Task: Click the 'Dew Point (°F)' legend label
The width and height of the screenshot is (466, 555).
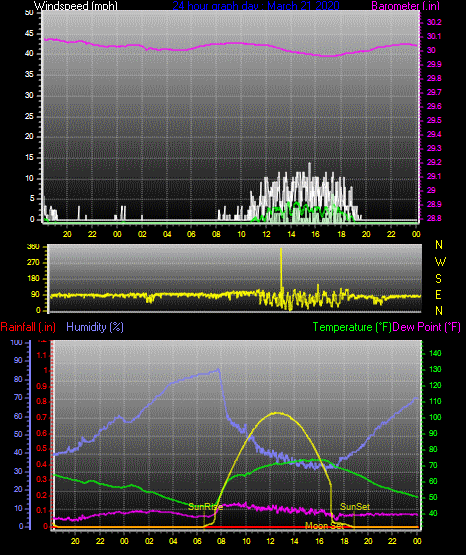Action: (427, 327)
